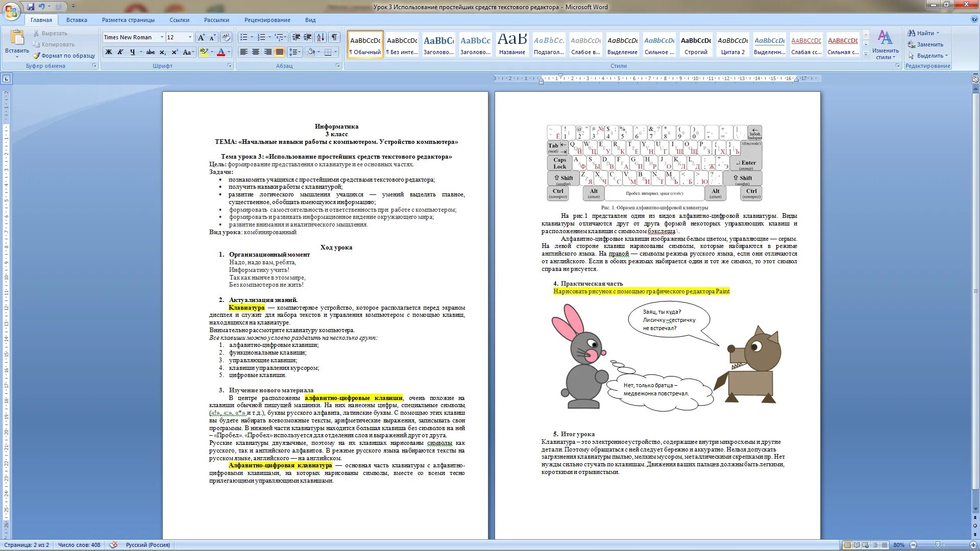Click the Русский (Россия) language indicator
This screenshot has width=980, height=551.
[x=148, y=545]
